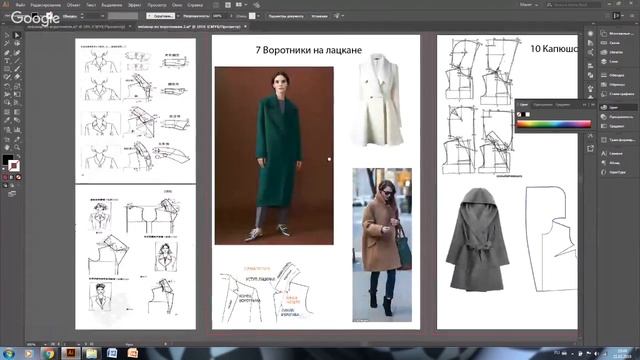640x360 pixels.
Task: Open the Arrange Documents dropdown
Action: pyautogui.click(x=241, y=5)
